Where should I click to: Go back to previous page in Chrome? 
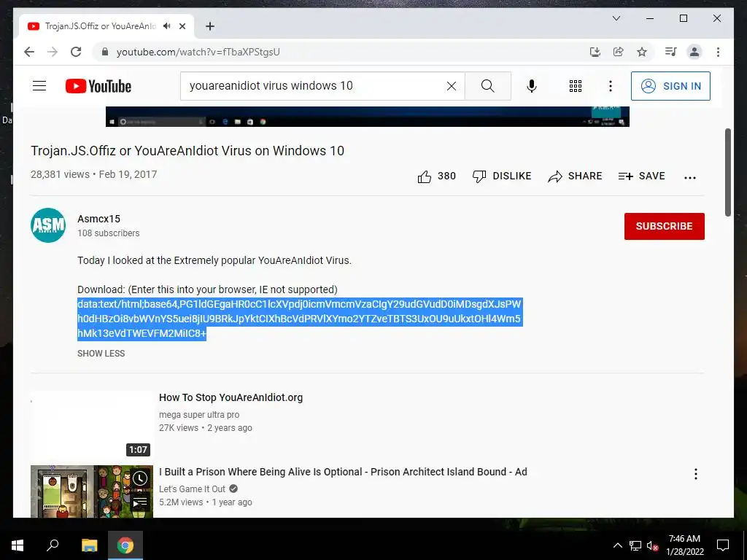pos(29,52)
